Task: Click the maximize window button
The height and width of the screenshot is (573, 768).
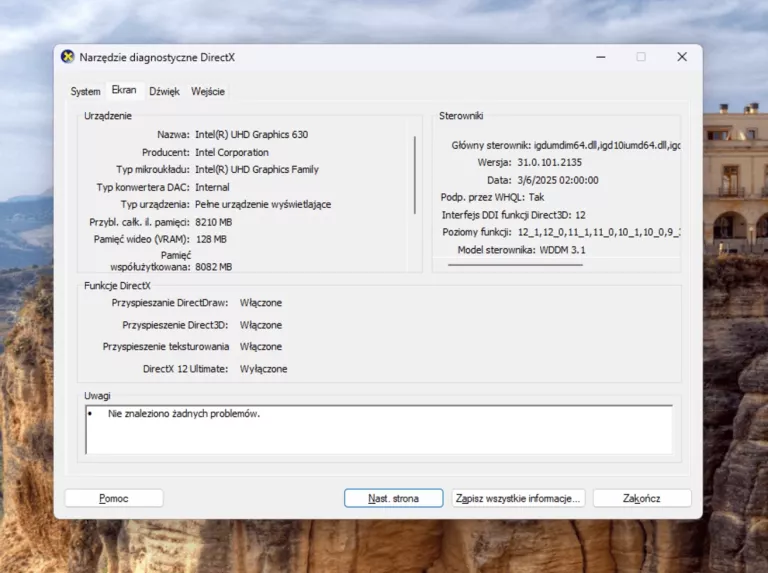Action: click(641, 57)
